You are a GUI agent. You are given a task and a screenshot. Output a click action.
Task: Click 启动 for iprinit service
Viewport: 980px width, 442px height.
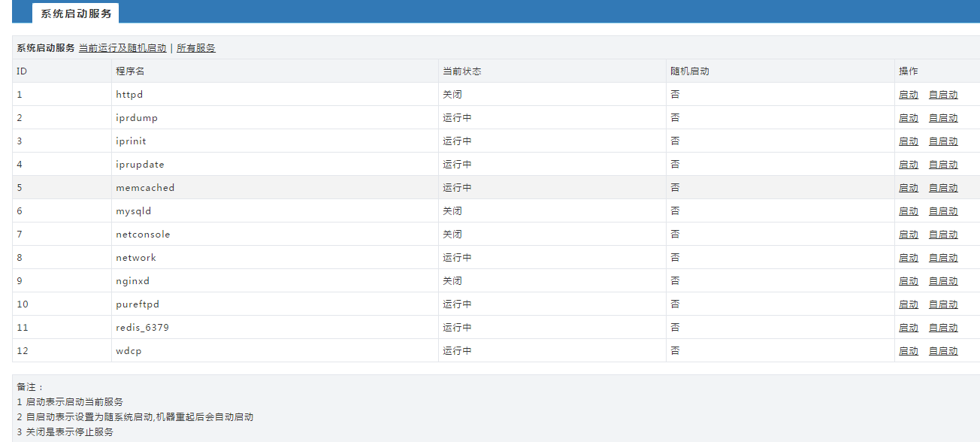(x=909, y=141)
